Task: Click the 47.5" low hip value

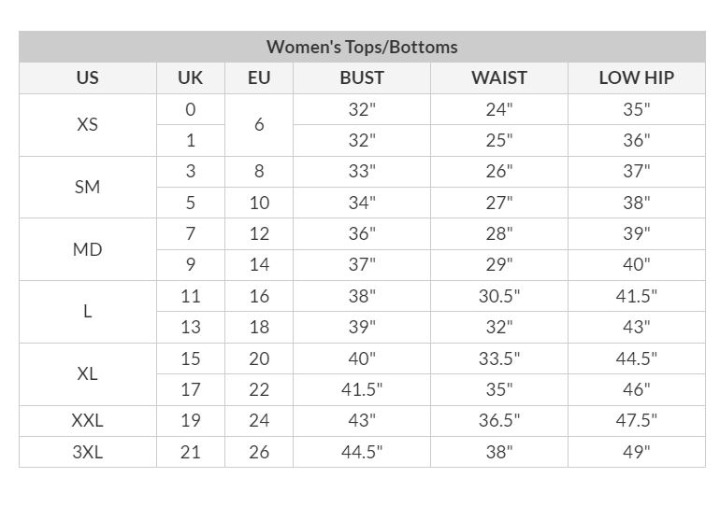Action: coord(636,420)
